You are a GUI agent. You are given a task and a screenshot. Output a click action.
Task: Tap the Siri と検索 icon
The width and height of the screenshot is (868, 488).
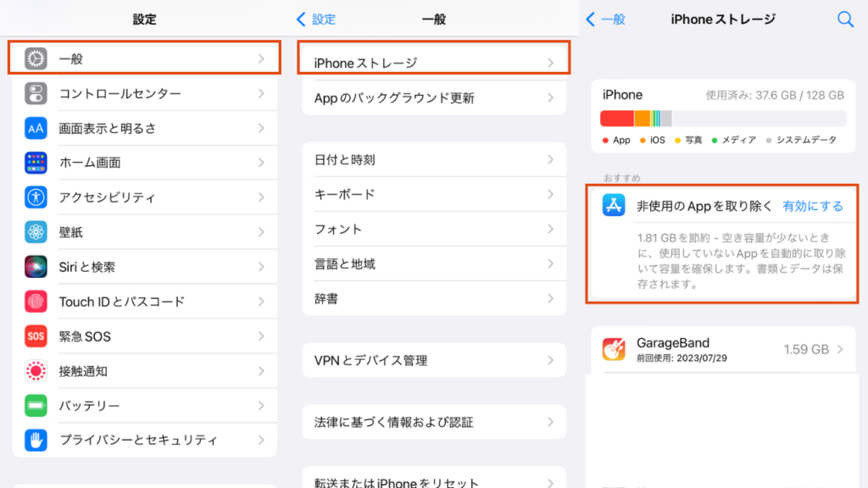pos(36,267)
